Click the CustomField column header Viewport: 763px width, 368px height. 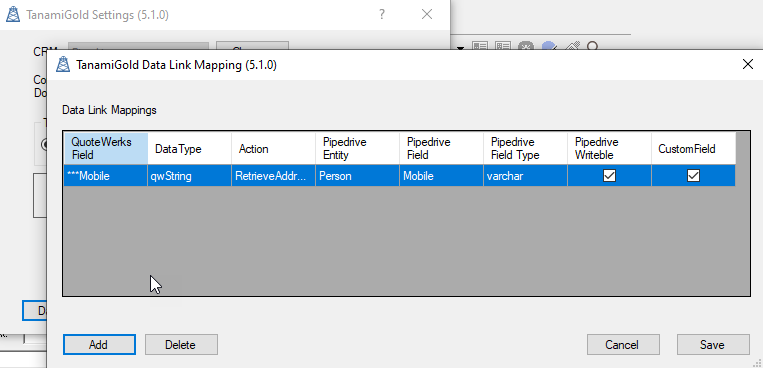(x=693, y=148)
